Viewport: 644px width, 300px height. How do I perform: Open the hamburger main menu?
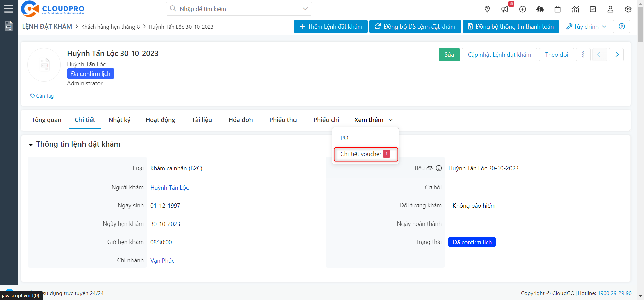pos(9,9)
